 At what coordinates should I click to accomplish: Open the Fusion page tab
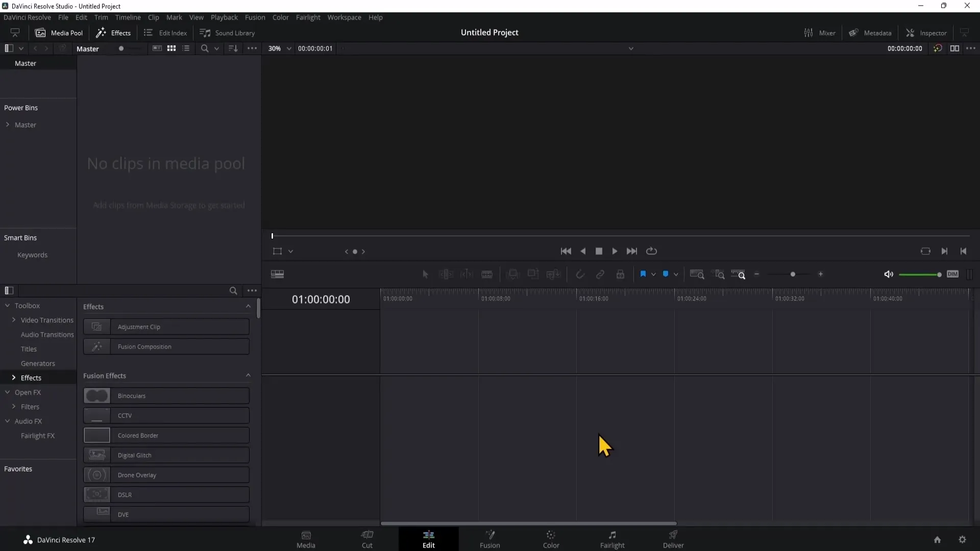click(490, 538)
